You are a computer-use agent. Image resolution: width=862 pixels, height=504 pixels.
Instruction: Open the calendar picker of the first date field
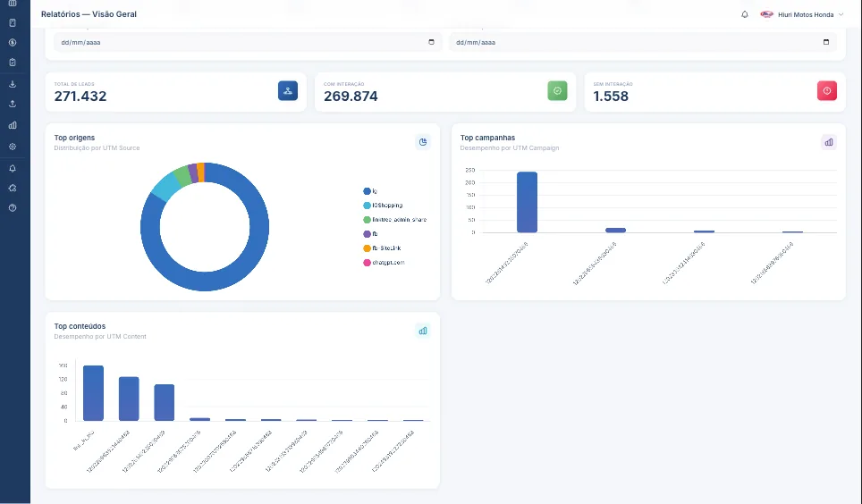432,42
